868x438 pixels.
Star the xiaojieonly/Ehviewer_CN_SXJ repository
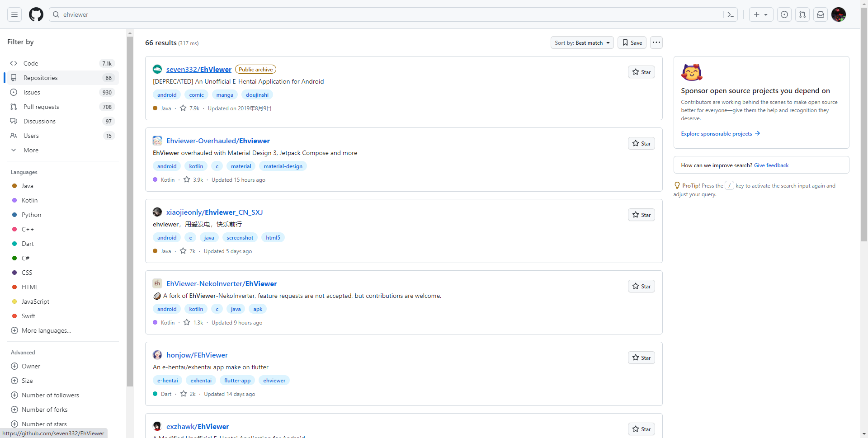tap(641, 215)
